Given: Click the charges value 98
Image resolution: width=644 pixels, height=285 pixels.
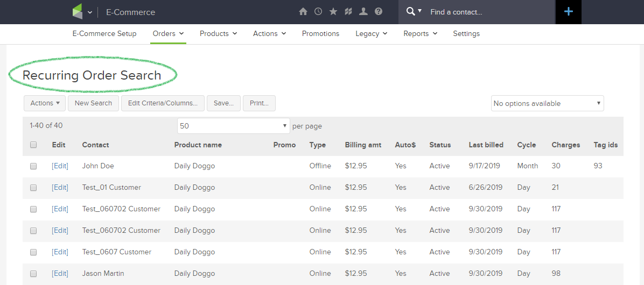Looking at the screenshot, I should coord(556,273).
